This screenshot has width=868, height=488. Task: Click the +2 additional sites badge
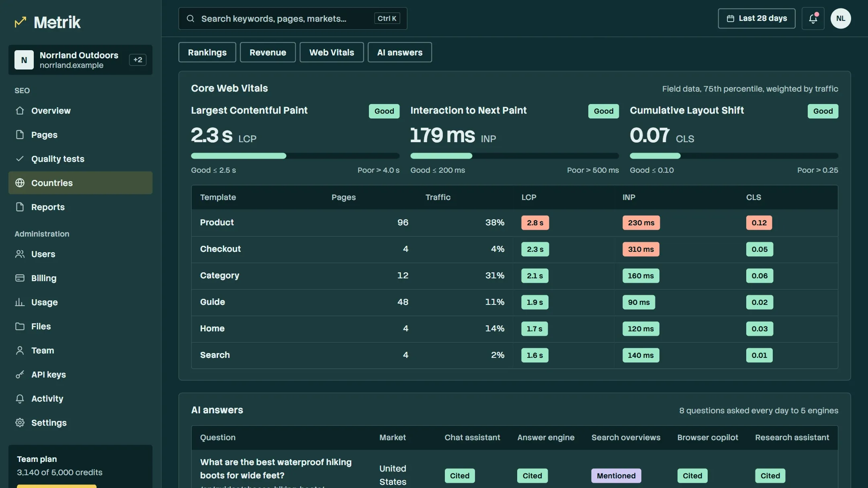[x=138, y=60]
